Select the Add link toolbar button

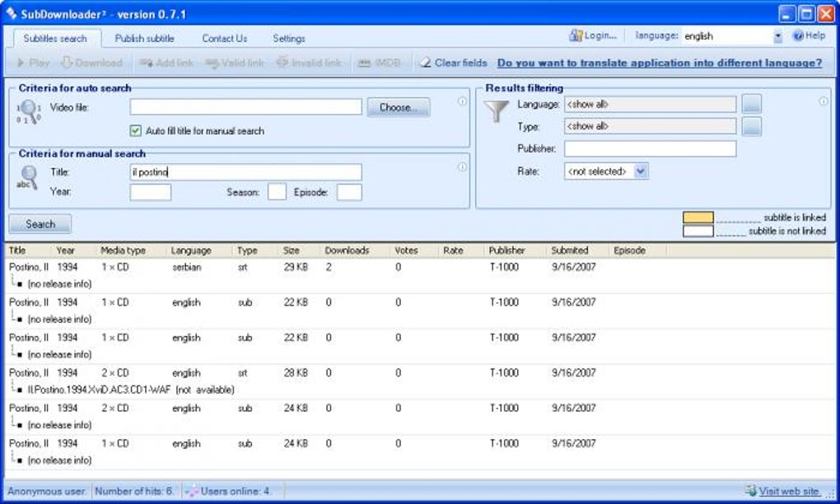coord(166,63)
